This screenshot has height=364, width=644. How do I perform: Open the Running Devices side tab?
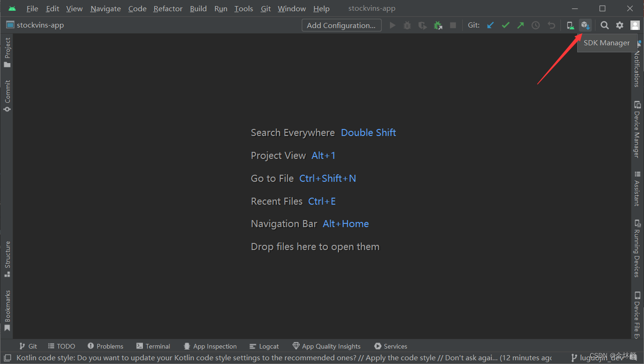point(637,249)
